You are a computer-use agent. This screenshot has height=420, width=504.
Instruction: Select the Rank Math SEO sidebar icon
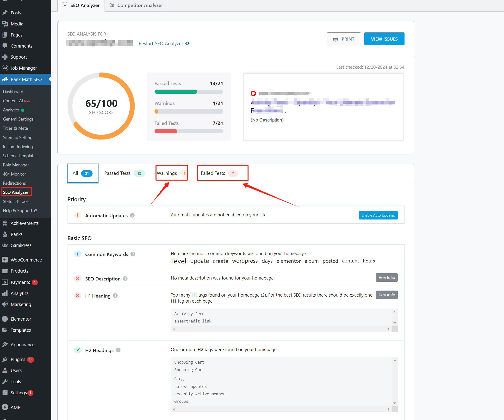(x=5, y=79)
